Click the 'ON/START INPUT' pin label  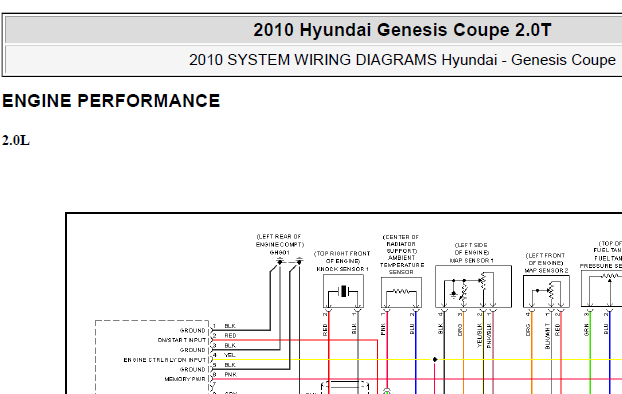(x=182, y=340)
